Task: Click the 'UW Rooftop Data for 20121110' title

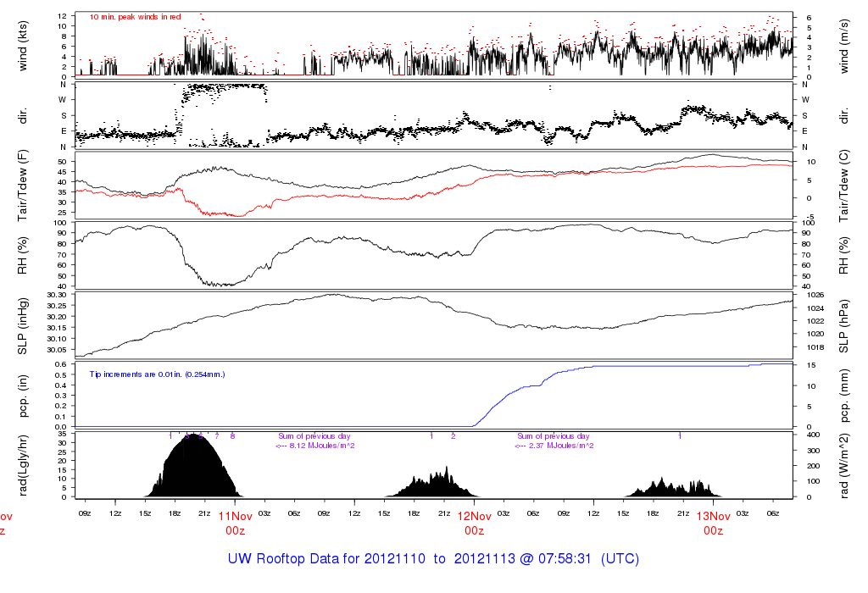Action: pyautogui.click(x=326, y=559)
